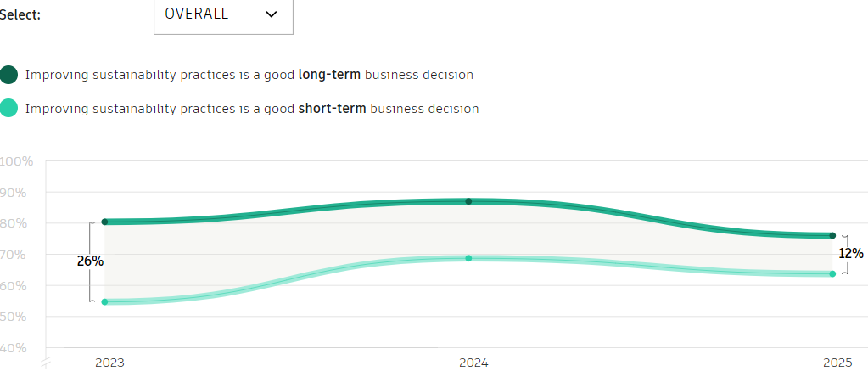Select the 2024 long-term data point
The height and width of the screenshot is (371, 868).
click(468, 201)
